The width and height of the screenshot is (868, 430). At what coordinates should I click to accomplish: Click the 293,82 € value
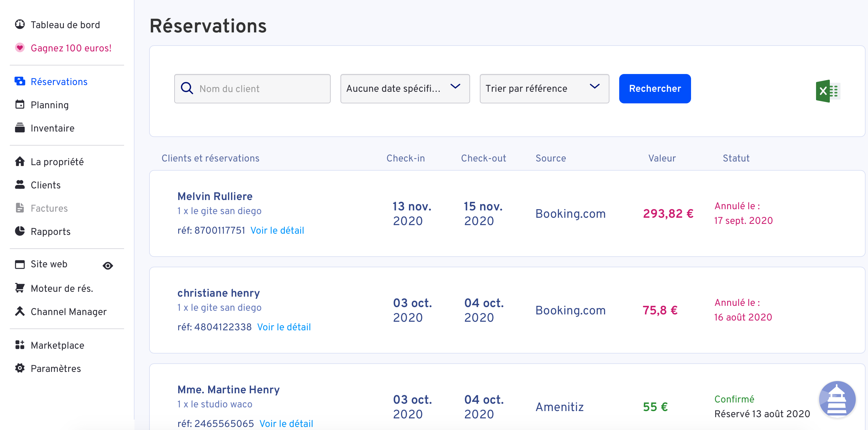coord(668,213)
